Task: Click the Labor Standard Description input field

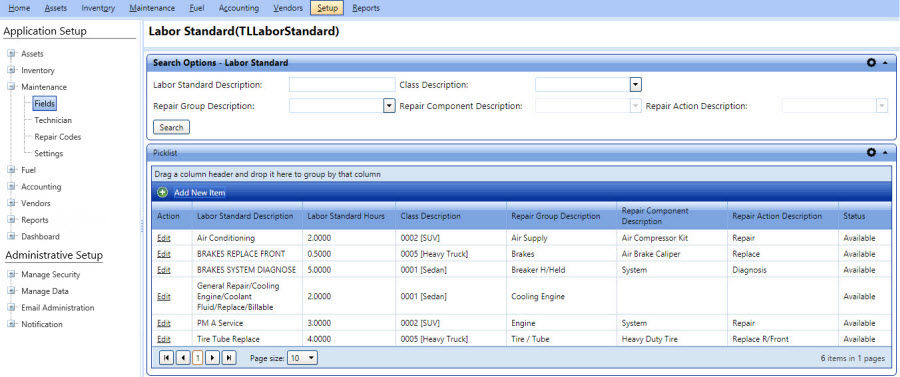Action: point(342,85)
